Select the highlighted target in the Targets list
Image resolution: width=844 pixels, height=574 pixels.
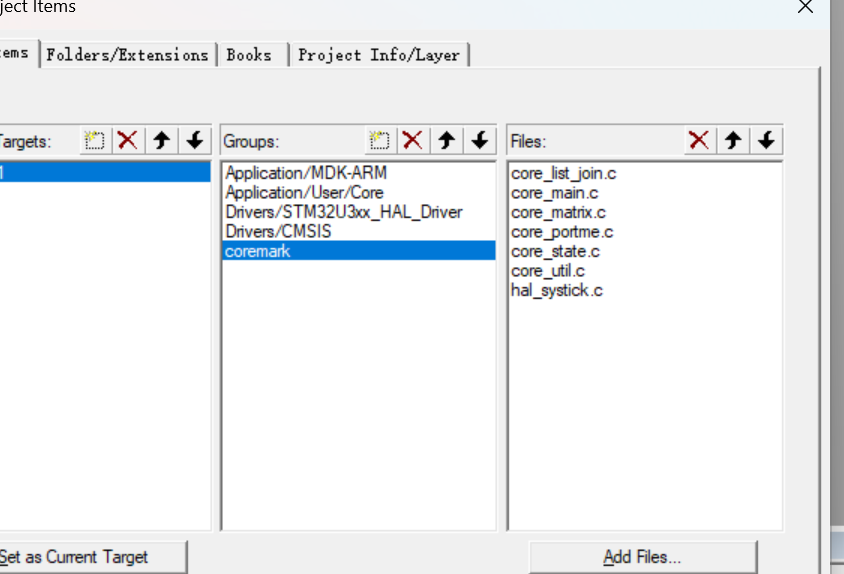click(105, 172)
